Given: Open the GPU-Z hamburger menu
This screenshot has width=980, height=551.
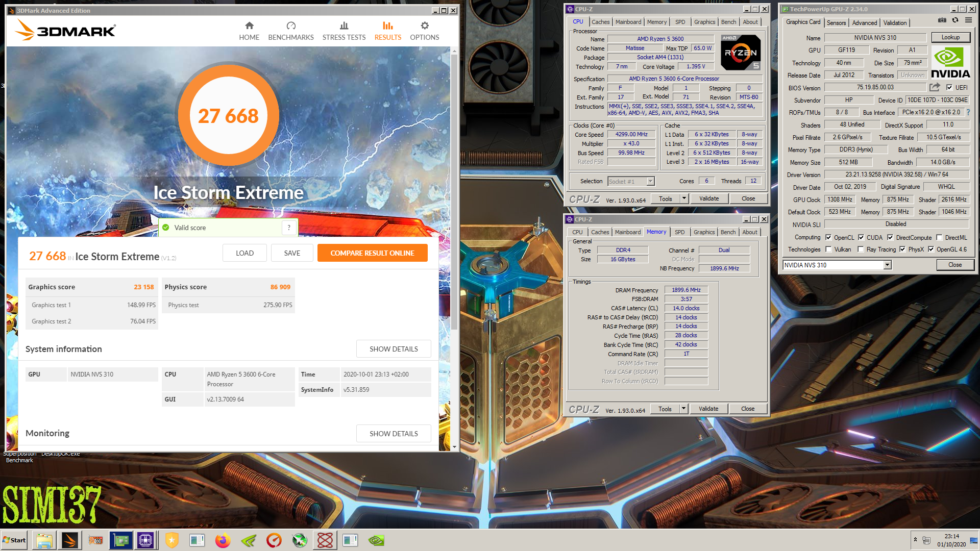Looking at the screenshot, I should click(968, 20).
